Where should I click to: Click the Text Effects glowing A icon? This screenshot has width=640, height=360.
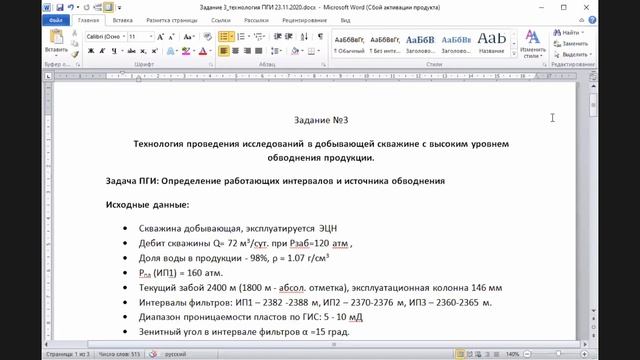171,51
